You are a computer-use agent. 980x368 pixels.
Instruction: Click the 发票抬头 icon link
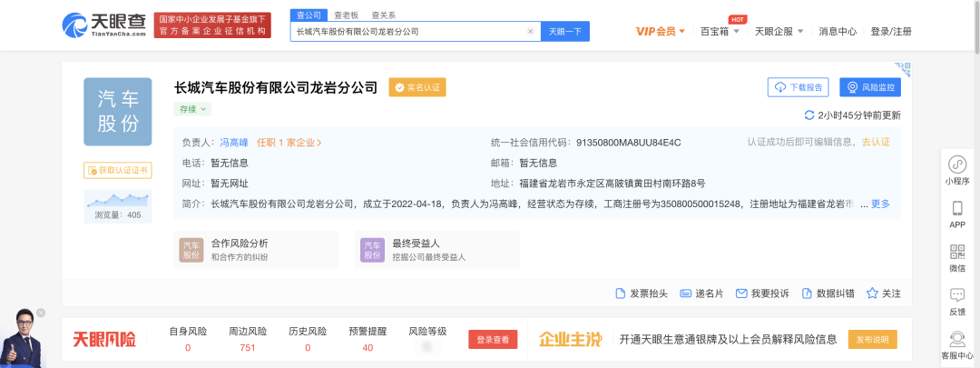(642, 293)
